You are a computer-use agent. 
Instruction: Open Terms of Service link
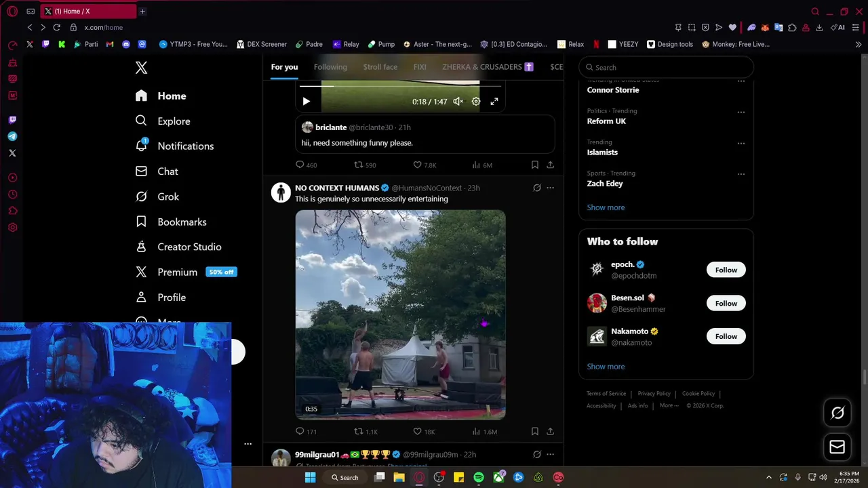606,394
